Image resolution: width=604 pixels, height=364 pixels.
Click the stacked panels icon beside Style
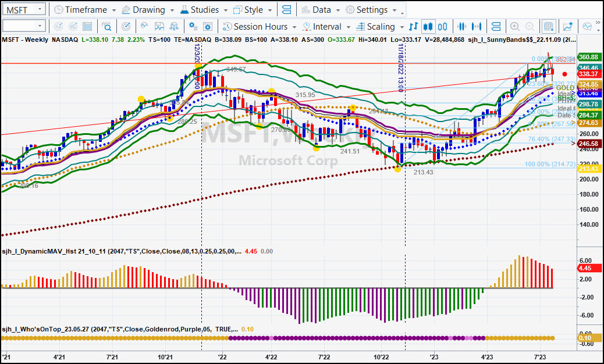[x=286, y=10]
